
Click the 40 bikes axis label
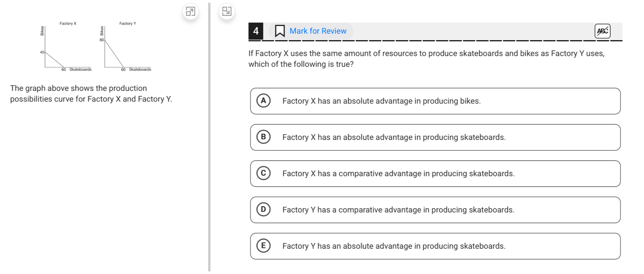(x=42, y=52)
